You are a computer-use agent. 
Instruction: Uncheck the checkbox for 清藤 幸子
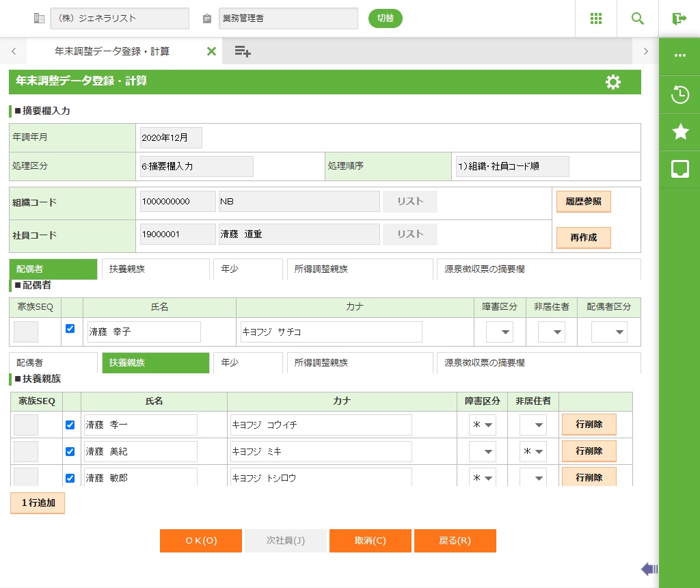[x=70, y=329]
